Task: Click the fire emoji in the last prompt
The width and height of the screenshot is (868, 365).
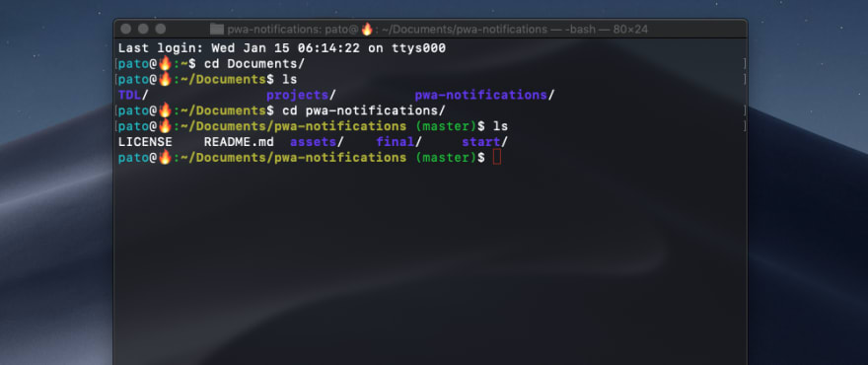Action: 165,157
